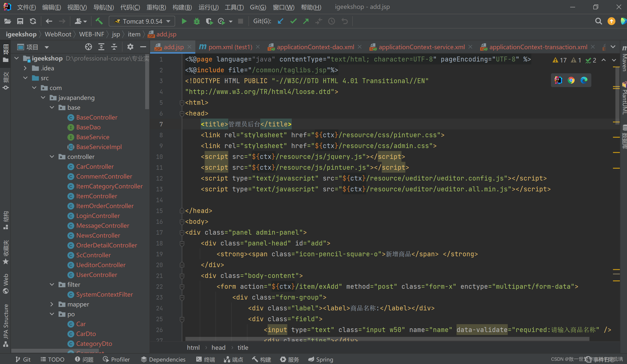The width and height of the screenshot is (627, 364).
Task: Expand all tree nodes in the project panel
Action: click(101, 47)
